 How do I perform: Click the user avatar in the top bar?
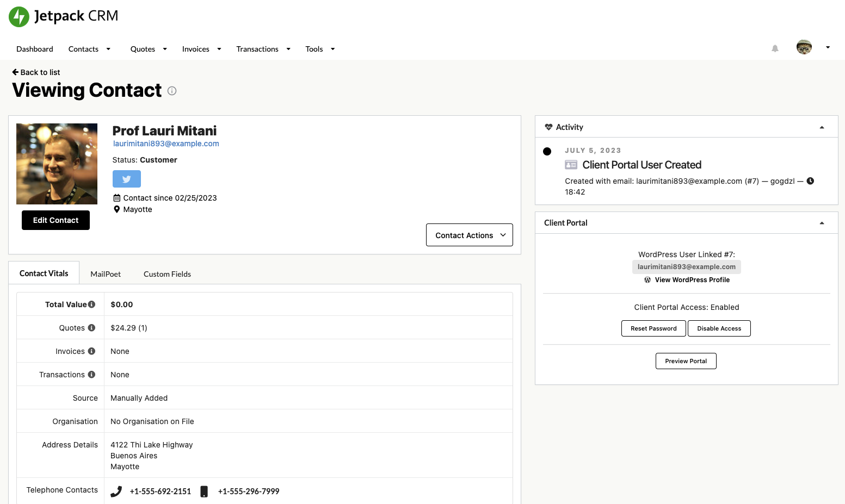pos(804,47)
